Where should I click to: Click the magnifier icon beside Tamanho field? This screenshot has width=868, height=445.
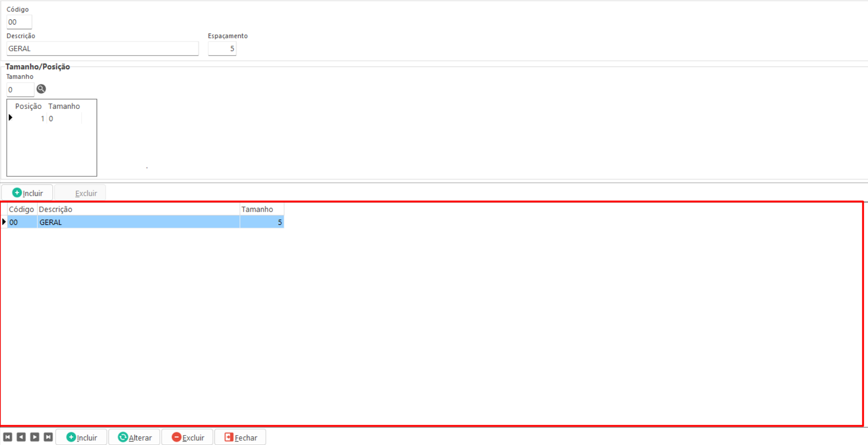41,89
